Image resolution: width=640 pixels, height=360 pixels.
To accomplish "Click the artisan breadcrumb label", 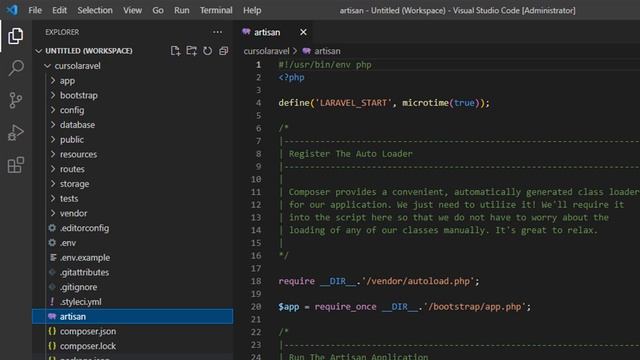I will (x=327, y=51).
